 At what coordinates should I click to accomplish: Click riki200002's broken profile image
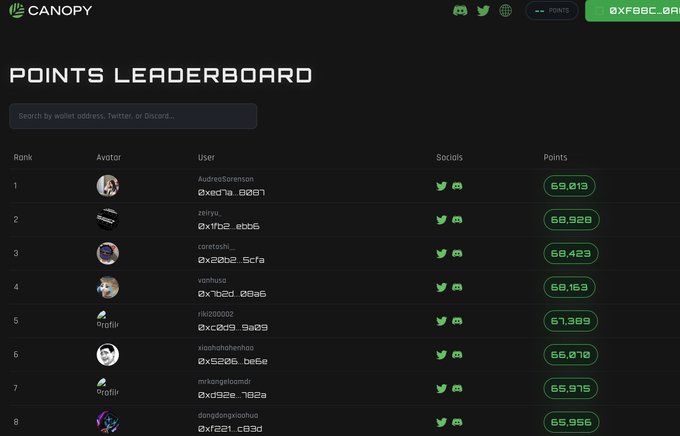[x=108, y=320]
